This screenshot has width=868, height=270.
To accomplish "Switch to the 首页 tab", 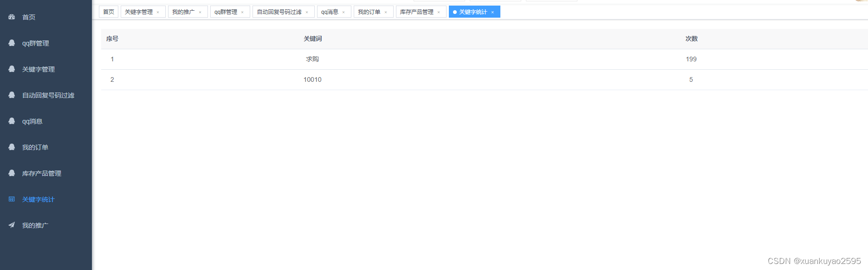I will pos(109,12).
